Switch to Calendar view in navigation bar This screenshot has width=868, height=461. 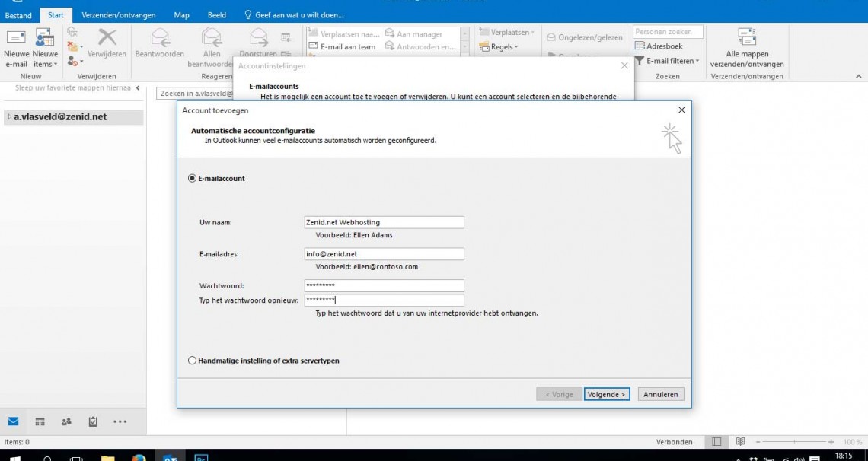(40, 421)
